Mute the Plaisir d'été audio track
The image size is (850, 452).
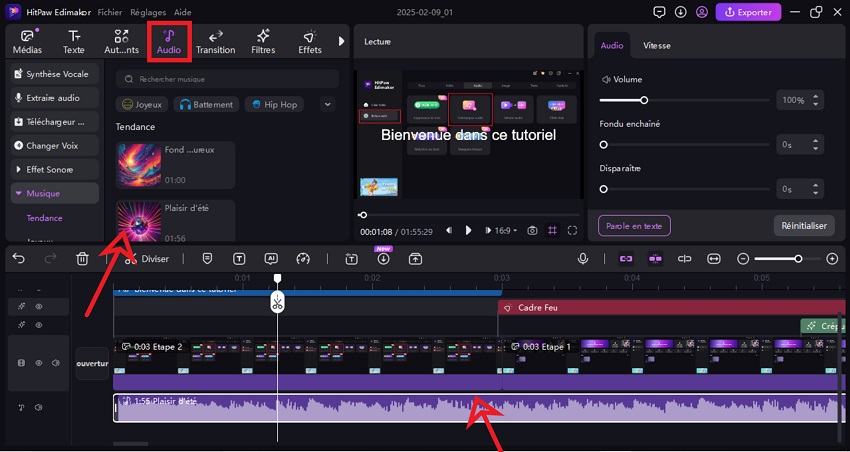point(38,408)
